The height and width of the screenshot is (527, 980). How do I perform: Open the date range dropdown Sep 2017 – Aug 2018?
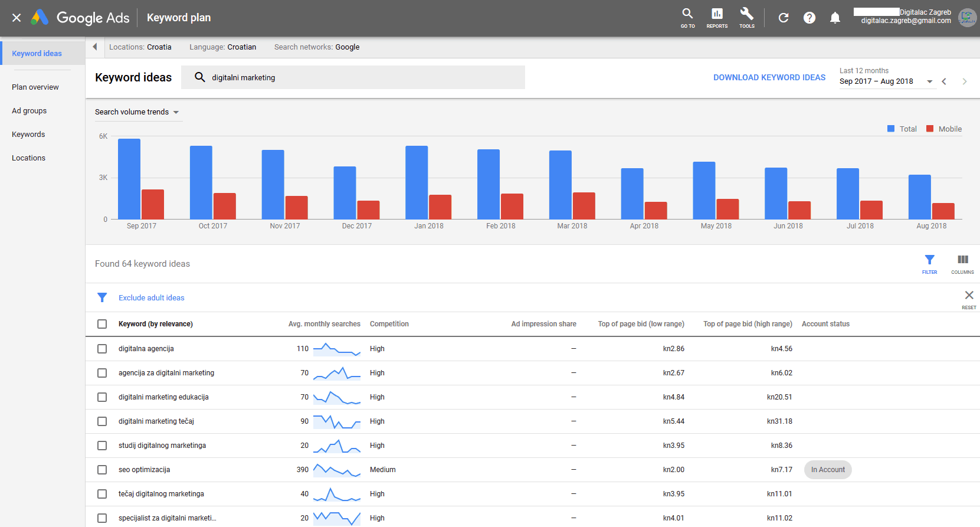(x=886, y=81)
